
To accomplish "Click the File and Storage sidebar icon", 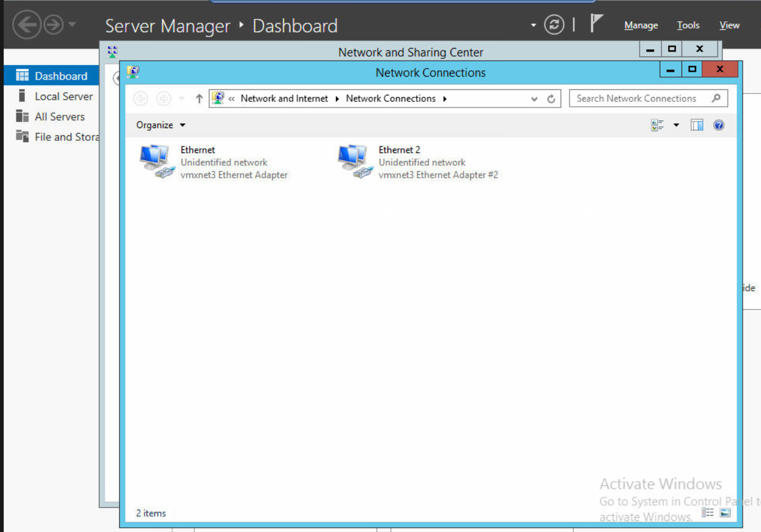I will click(22, 136).
